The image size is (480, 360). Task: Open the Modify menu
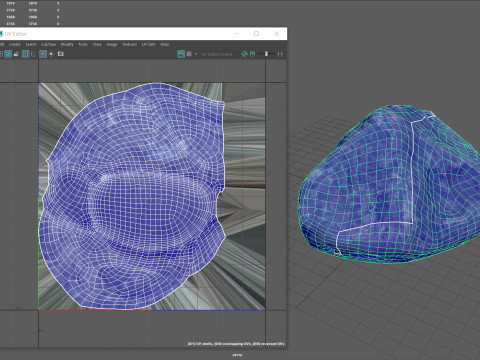[x=67, y=44]
